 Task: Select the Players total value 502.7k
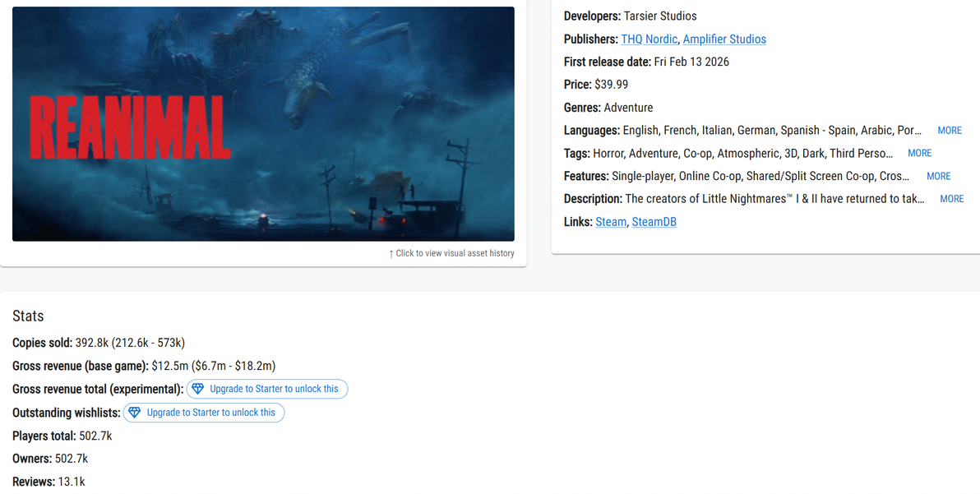tap(95, 436)
